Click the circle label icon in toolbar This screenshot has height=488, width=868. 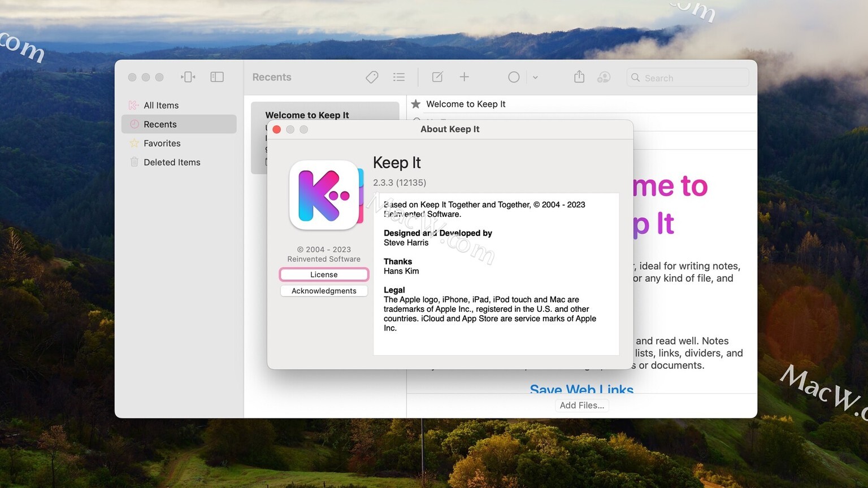(514, 77)
